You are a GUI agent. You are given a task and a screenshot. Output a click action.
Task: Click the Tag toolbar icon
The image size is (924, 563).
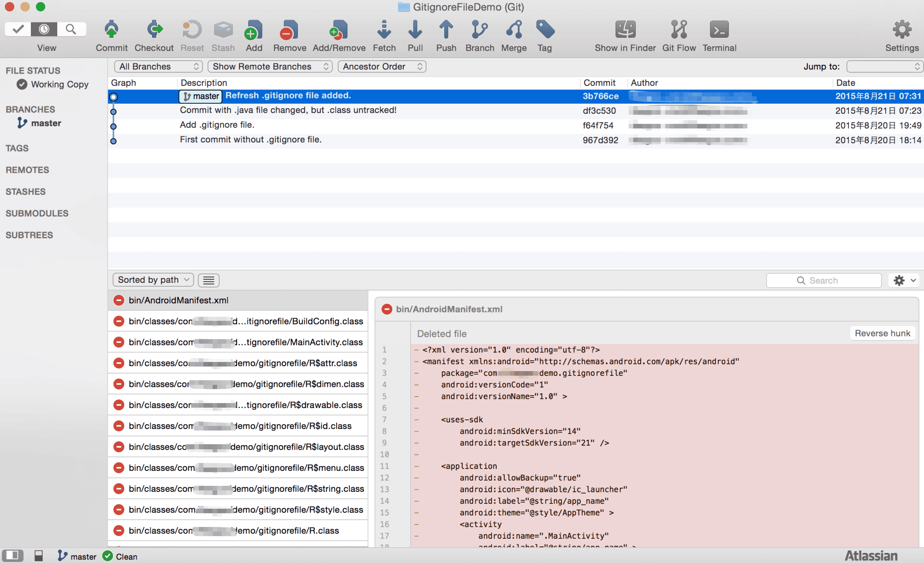coord(545,30)
